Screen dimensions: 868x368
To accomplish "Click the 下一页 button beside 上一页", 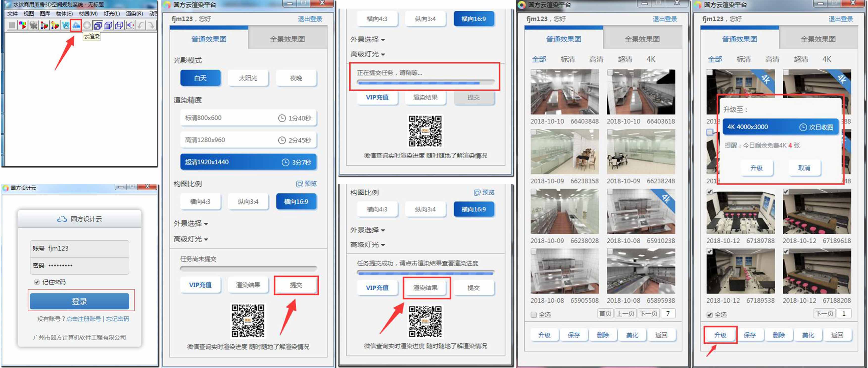I will [x=649, y=313].
